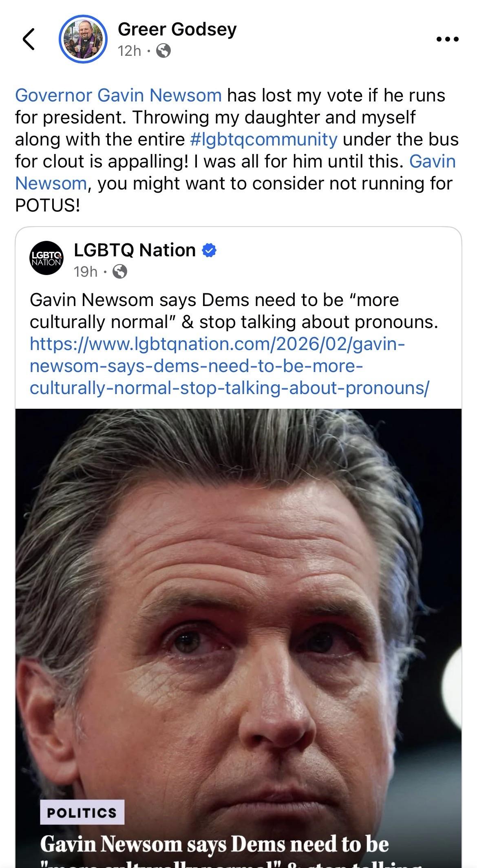Open the LGBTQ Nation page name
Viewport: 477px width, 868px height.
(x=135, y=250)
